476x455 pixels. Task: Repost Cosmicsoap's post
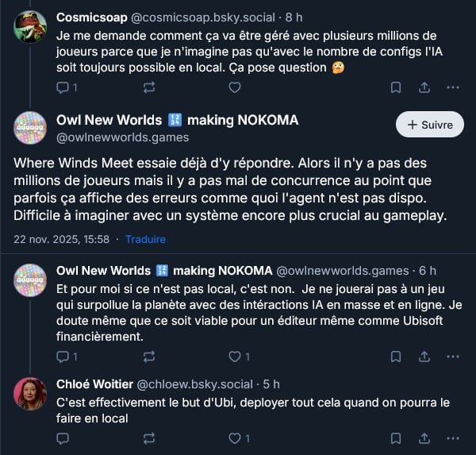tap(150, 87)
